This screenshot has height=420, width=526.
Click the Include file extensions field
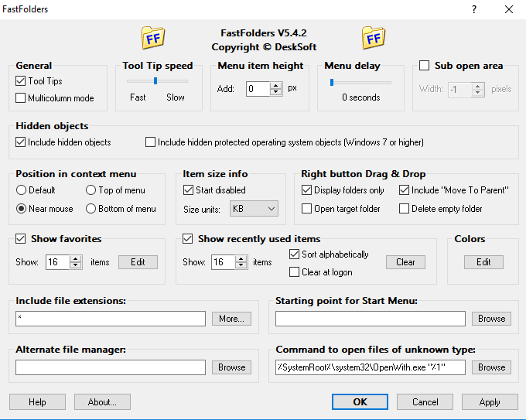click(111, 319)
